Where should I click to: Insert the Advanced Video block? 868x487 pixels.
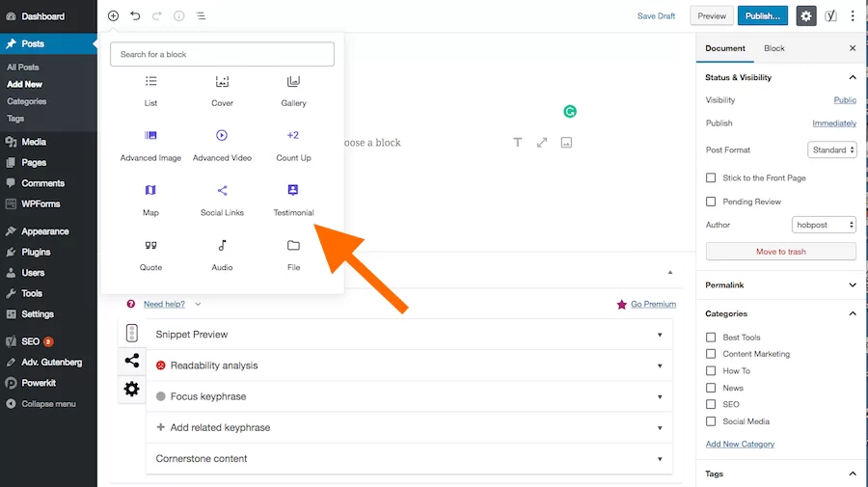tap(222, 144)
